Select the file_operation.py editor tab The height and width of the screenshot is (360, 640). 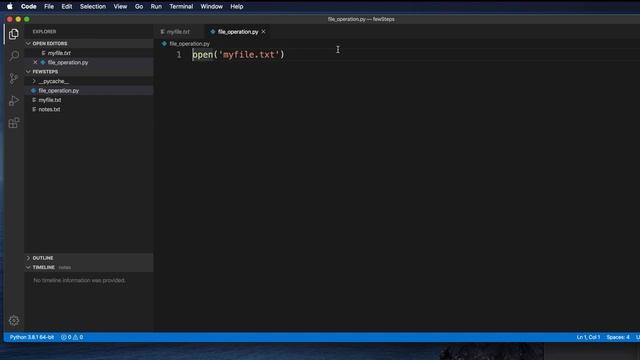click(x=238, y=31)
